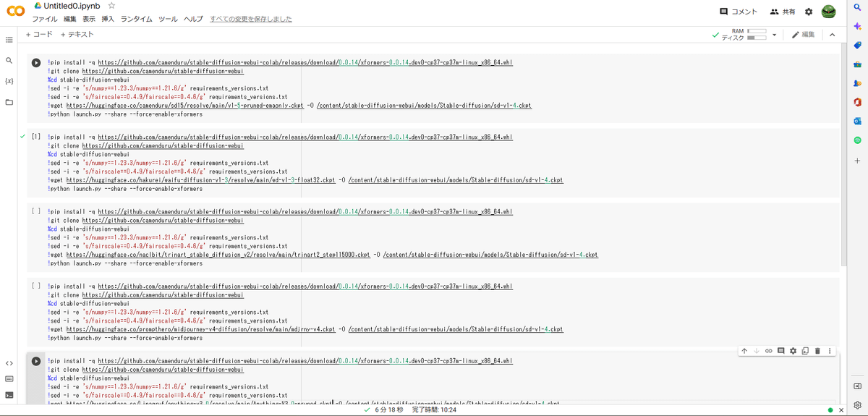Open notebook settings gear in header
Image resolution: width=868 pixels, height=416 pixels.
[809, 12]
